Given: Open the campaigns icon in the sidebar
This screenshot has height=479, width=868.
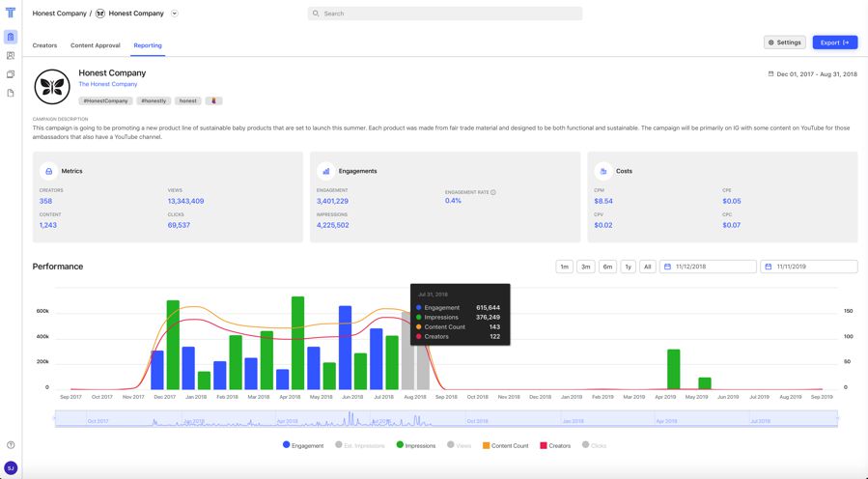Looking at the screenshot, I should [x=11, y=37].
